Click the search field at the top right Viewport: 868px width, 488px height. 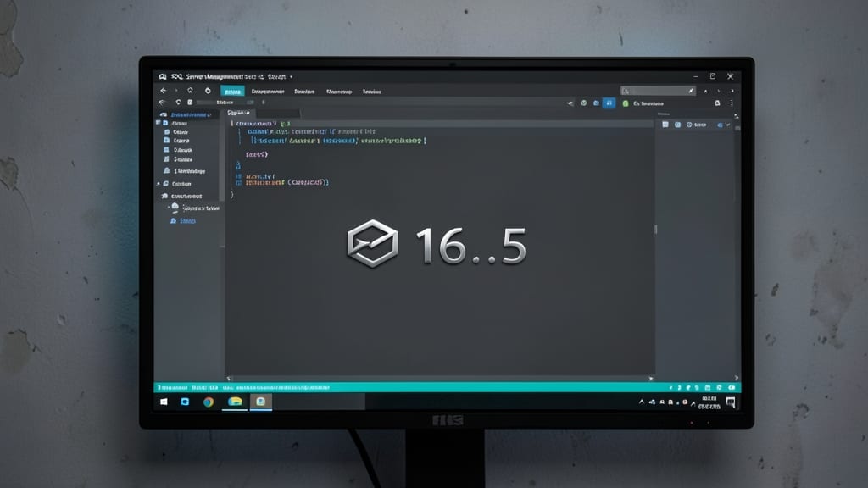[658, 91]
